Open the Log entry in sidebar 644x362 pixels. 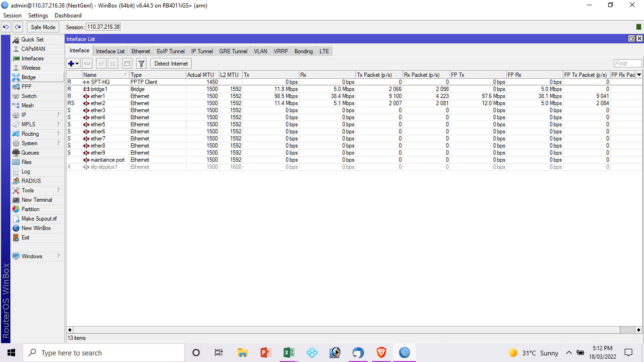(25, 172)
